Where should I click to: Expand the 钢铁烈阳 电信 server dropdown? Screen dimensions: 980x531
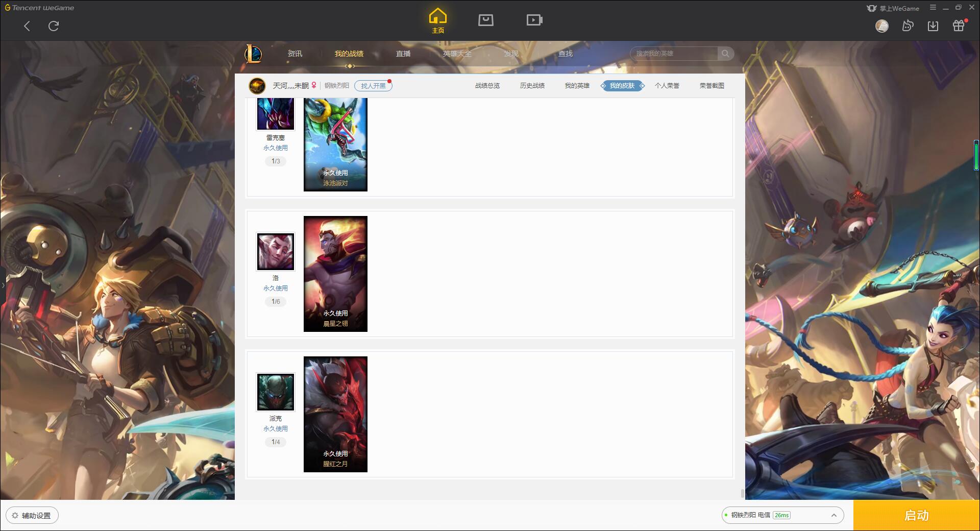[782, 515]
